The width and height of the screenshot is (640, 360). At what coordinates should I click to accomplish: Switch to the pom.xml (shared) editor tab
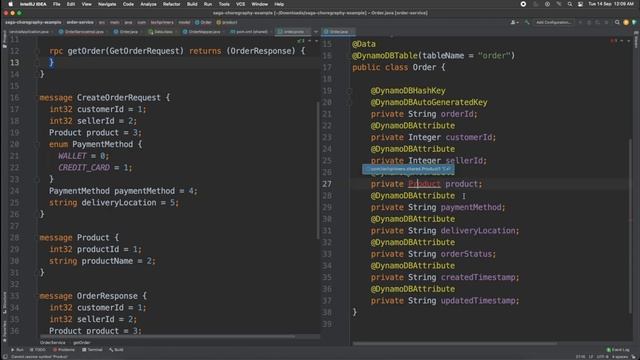pyautogui.click(x=249, y=31)
